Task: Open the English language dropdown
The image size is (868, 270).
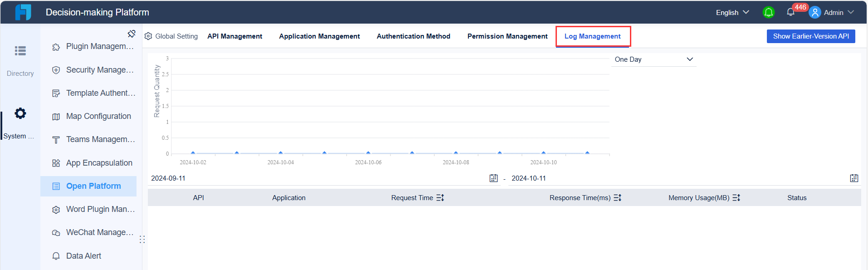Action: point(732,12)
